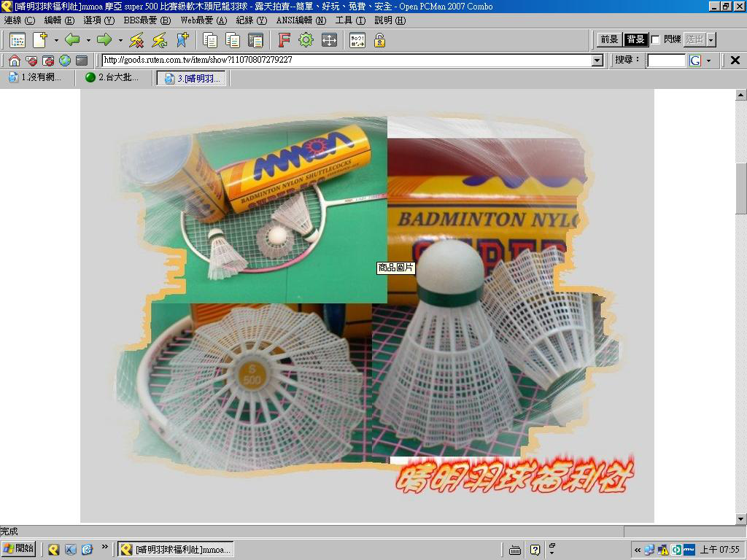Toggle the 閃爍 blink checkbox
Image resolution: width=747 pixels, height=560 pixels.
[656, 39]
